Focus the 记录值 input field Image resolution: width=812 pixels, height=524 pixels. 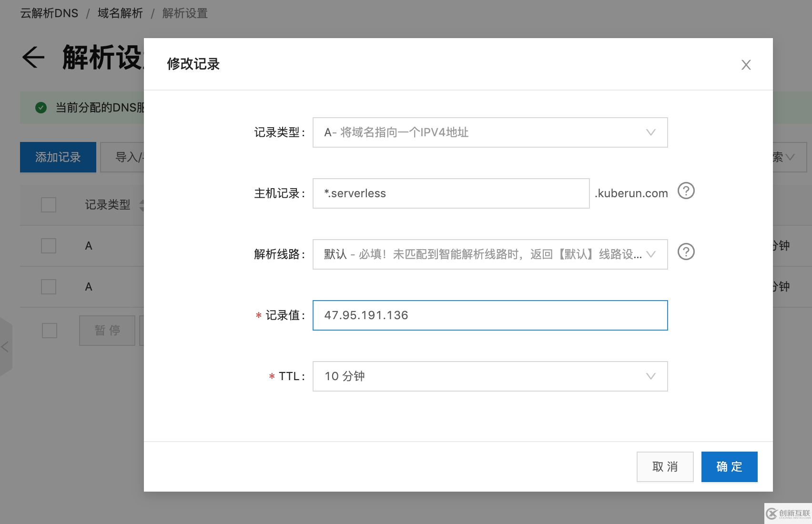(490, 315)
